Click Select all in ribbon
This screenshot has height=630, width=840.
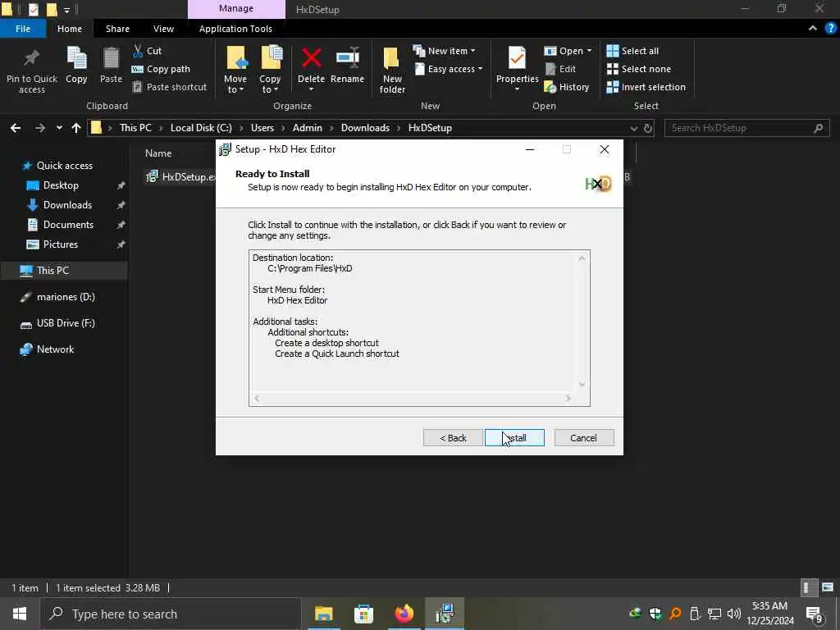point(632,51)
